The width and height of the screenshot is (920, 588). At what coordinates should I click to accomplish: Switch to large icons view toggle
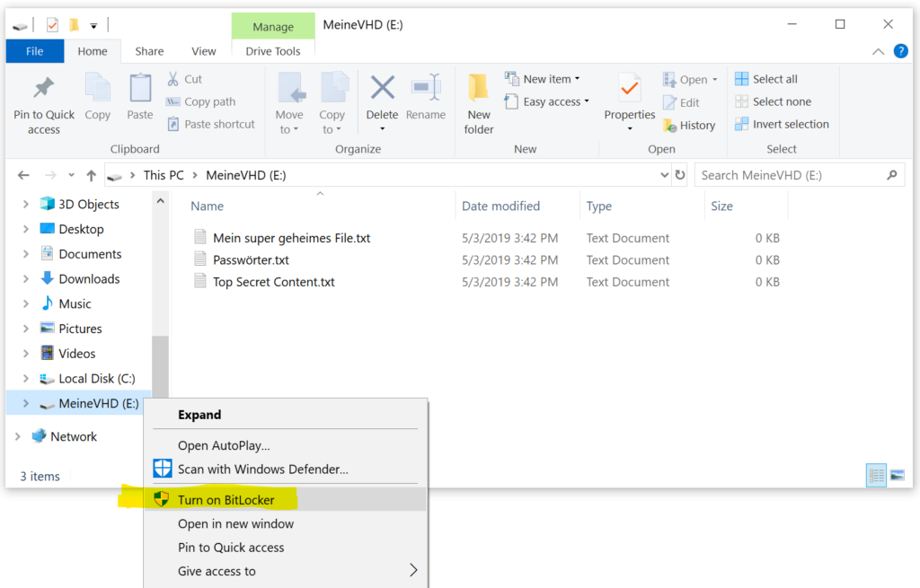[x=898, y=476]
